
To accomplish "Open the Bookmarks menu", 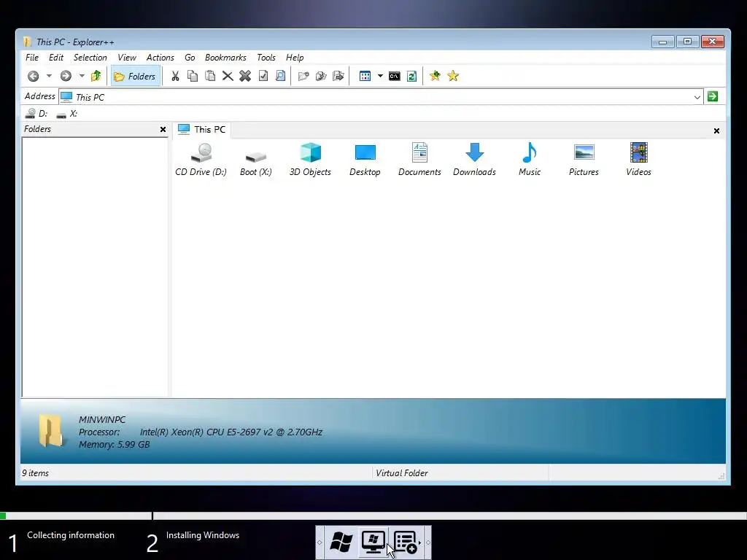I will 225,58.
